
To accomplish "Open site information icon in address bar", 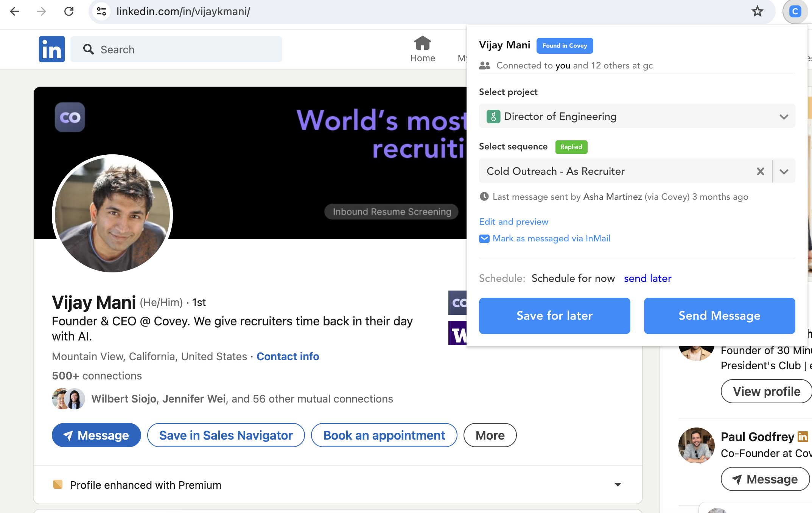I will (101, 12).
